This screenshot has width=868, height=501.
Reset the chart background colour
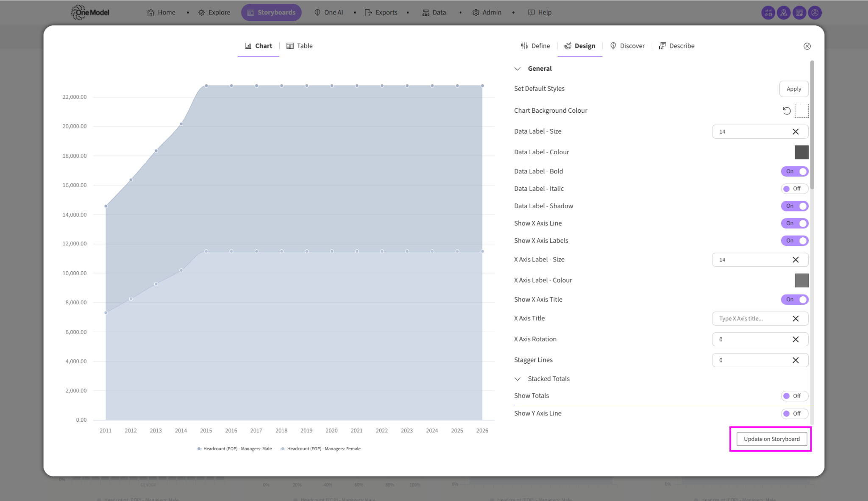(787, 111)
